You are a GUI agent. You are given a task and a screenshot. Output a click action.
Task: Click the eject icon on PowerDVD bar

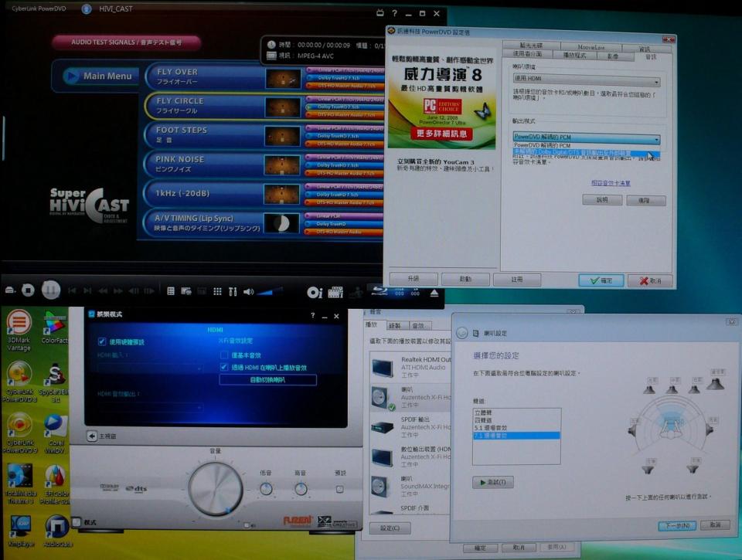(434, 294)
